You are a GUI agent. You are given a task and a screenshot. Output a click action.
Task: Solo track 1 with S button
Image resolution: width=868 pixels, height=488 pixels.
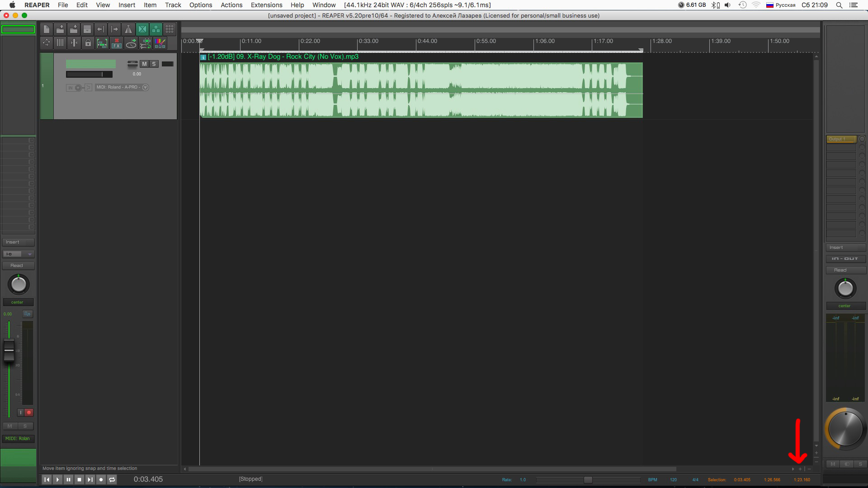tap(154, 64)
